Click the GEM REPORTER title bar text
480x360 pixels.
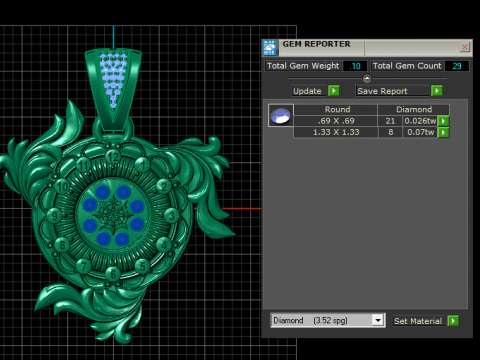coord(316,44)
